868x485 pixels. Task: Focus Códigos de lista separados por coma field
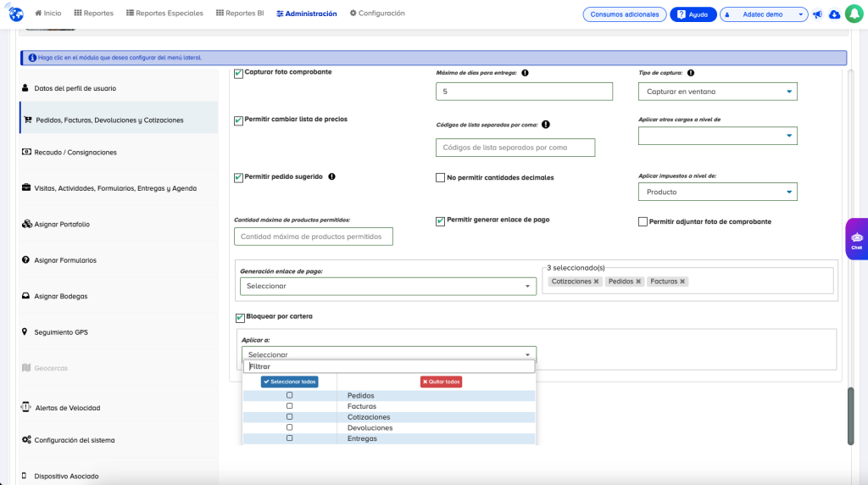click(x=515, y=148)
